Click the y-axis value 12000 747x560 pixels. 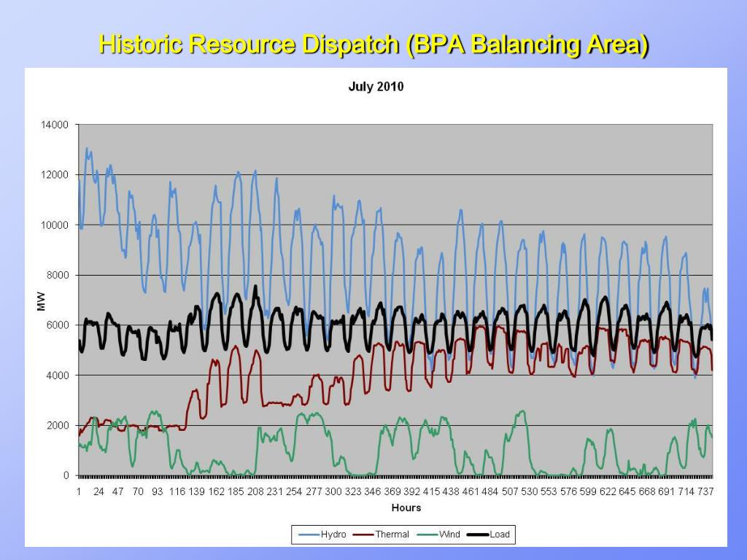(x=55, y=175)
